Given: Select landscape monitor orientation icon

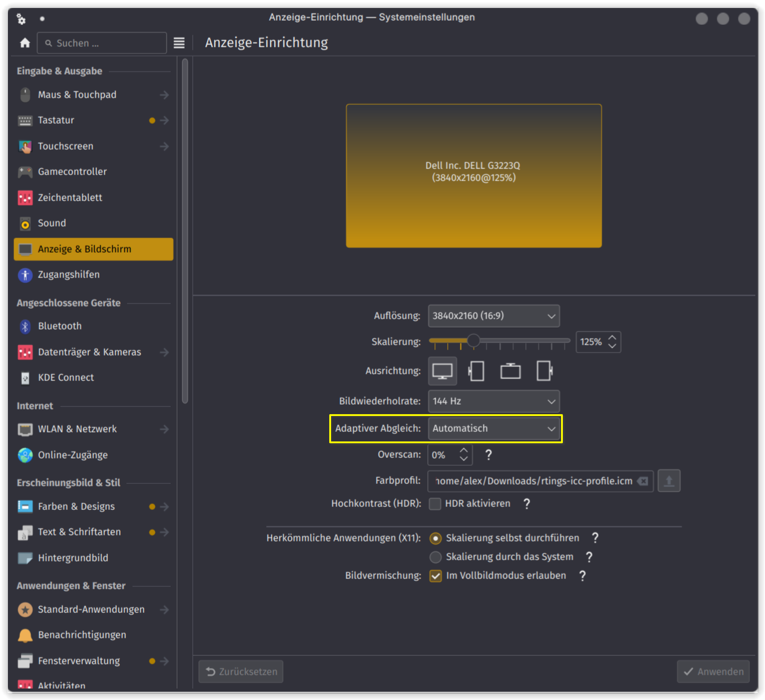Looking at the screenshot, I should click(x=442, y=371).
